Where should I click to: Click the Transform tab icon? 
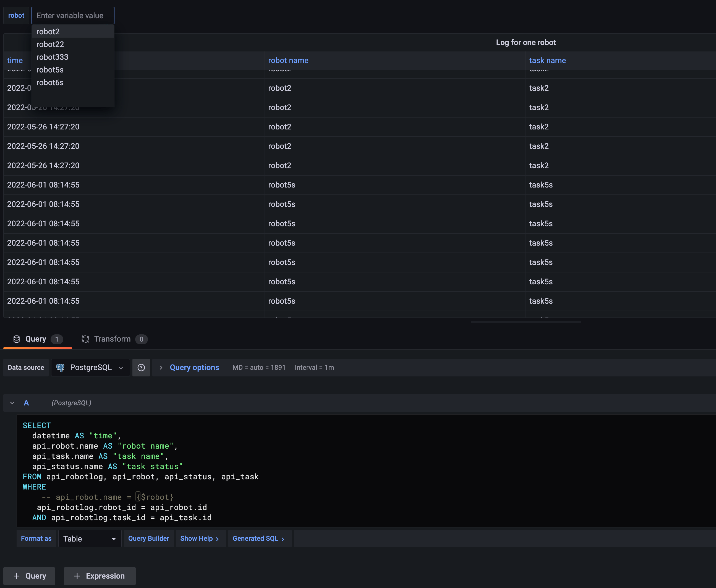(x=85, y=339)
